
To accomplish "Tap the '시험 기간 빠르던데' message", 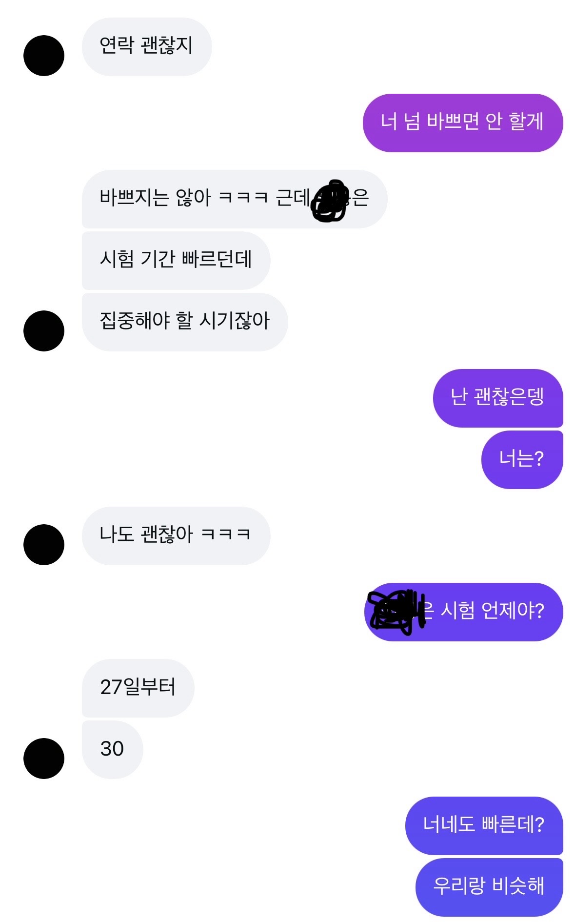I will pos(176,261).
